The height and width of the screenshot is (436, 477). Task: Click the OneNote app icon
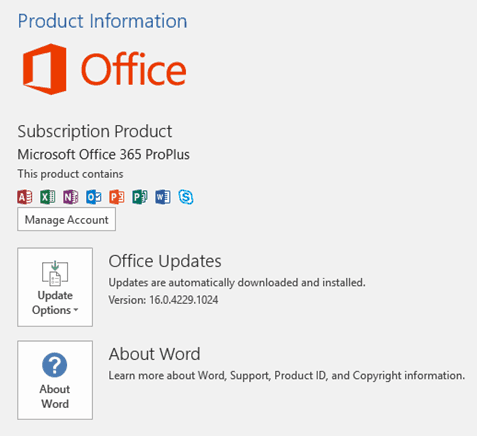click(x=71, y=197)
